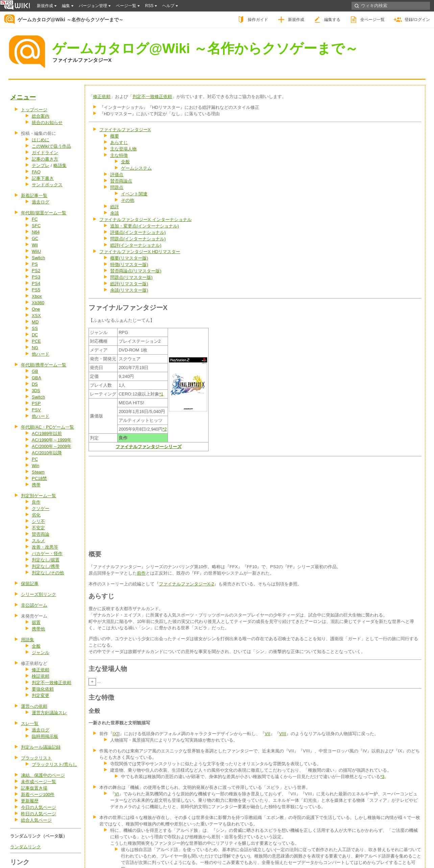Open the 新規作成 dropdown menu in top bar
This screenshot has height=868, width=434.
pos(46,6)
